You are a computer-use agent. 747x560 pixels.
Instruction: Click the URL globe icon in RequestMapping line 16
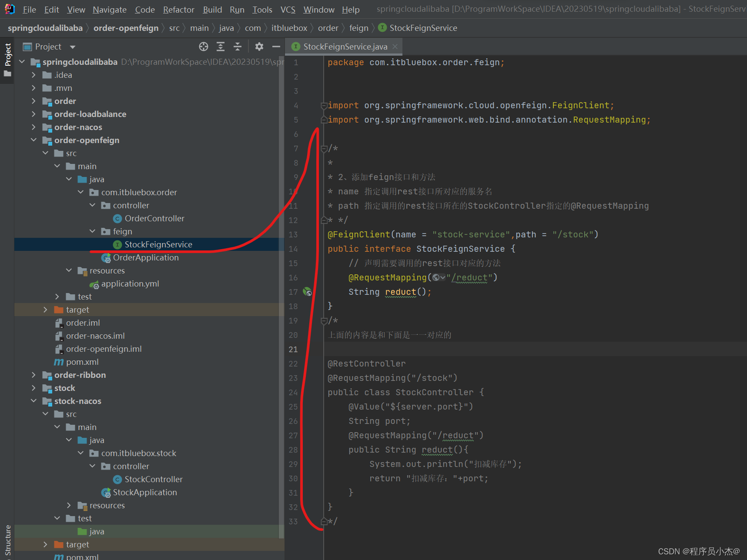click(436, 277)
